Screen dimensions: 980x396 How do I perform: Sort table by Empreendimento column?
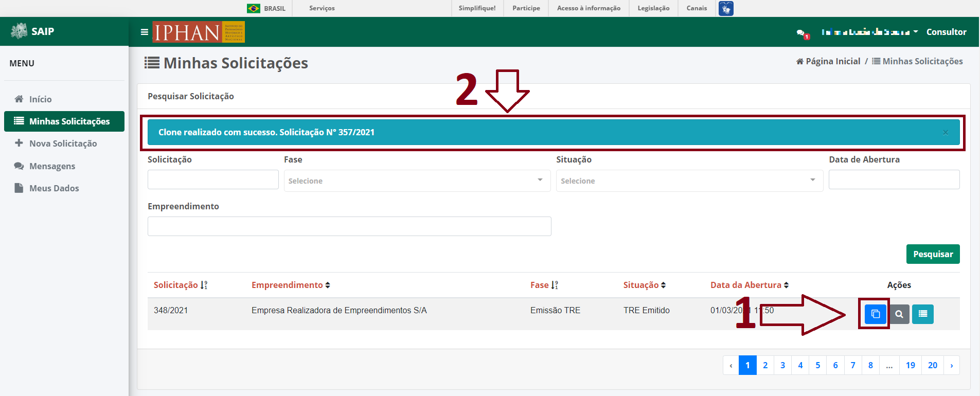click(x=291, y=285)
